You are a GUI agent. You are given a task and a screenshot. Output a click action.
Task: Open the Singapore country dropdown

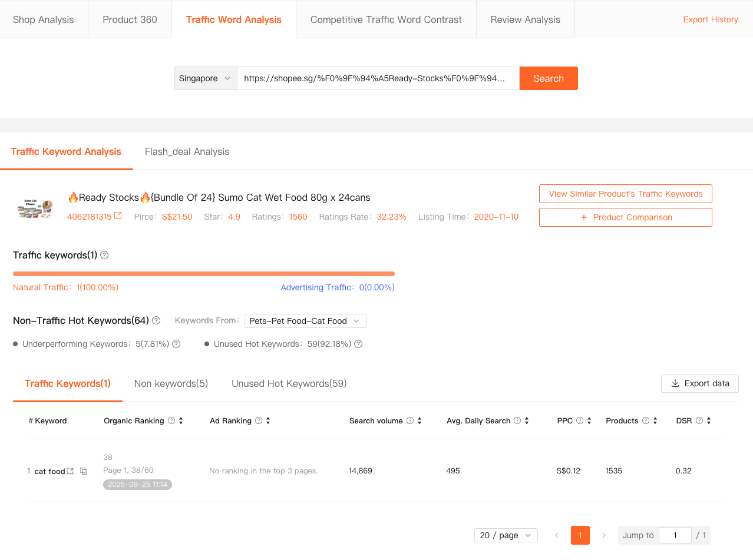[205, 78]
